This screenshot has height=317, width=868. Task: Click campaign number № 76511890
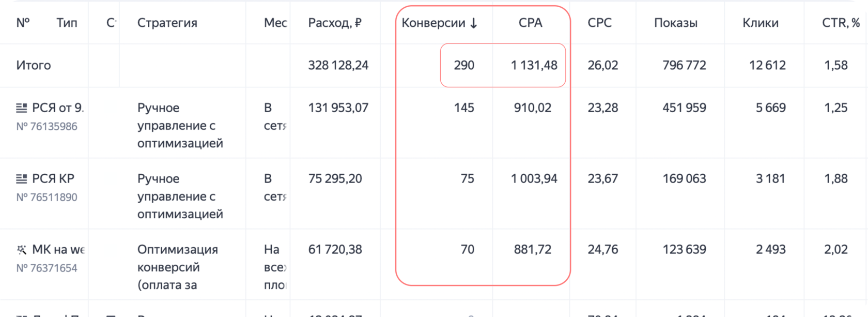pyautogui.click(x=47, y=198)
